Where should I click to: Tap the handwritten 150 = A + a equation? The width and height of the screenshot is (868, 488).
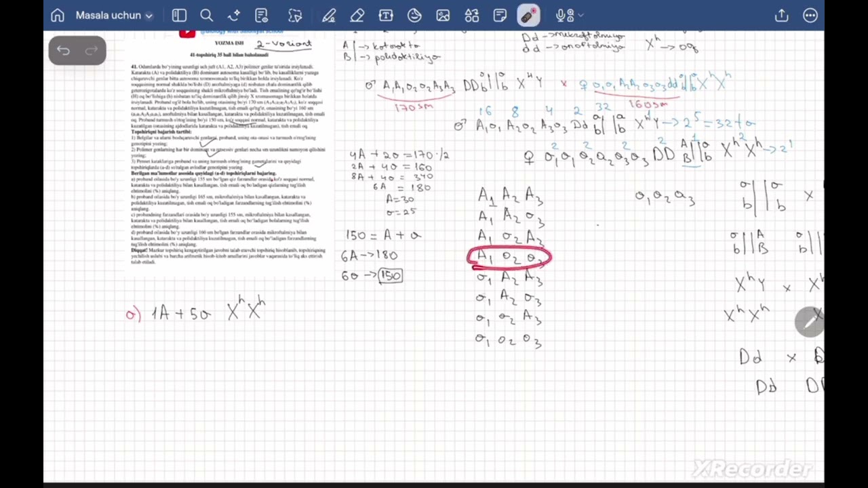tap(383, 235)
